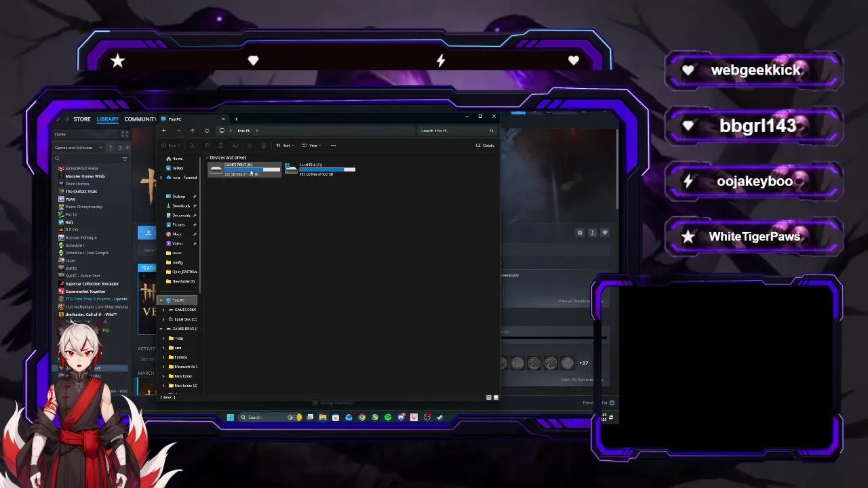The width and height of the screenshot is (868, 488).
Task: Expand the Fortnite folder tree node
Action: click(163, 357)
